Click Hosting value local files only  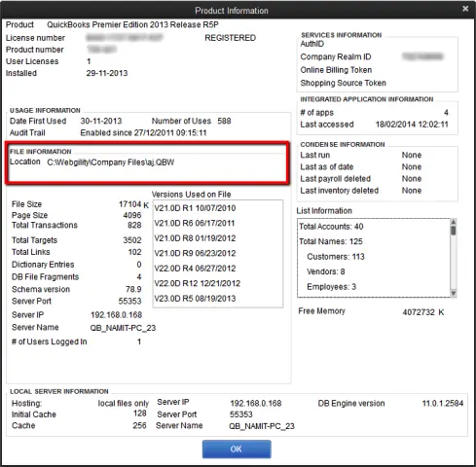pyautogui.click(x=124, y=404)
